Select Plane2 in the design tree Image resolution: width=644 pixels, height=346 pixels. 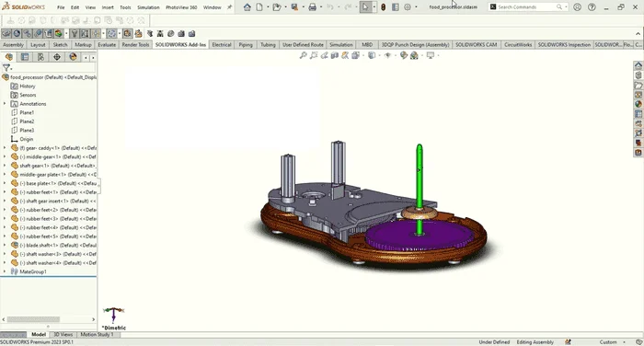click(x=27, y=121)
